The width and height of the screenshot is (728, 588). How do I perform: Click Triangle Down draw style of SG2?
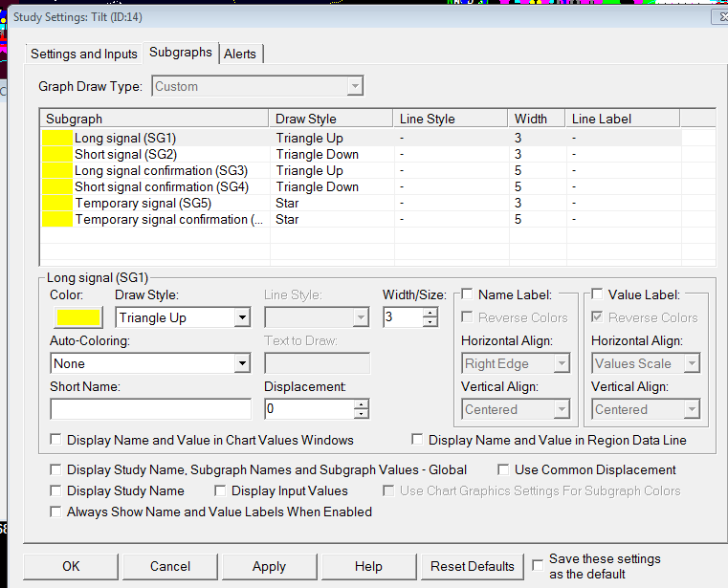(x=317, y=154)
